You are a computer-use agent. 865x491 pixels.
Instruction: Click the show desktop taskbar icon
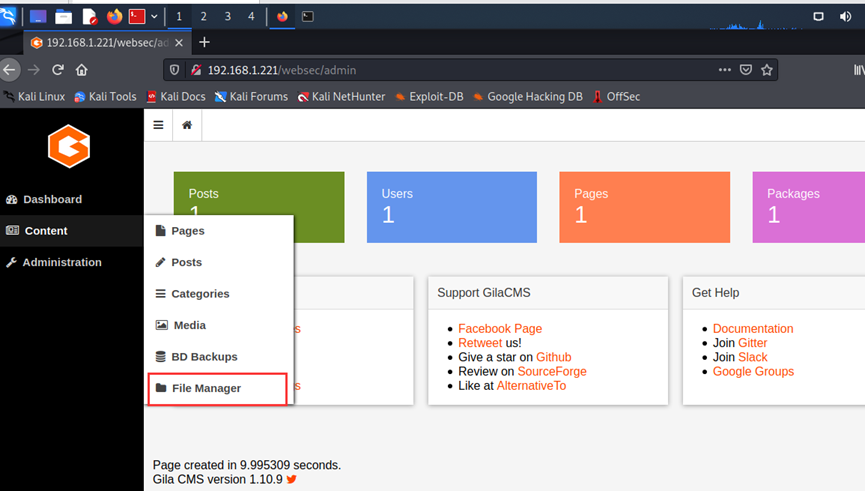pyautogui.click(x=38, y=17)
